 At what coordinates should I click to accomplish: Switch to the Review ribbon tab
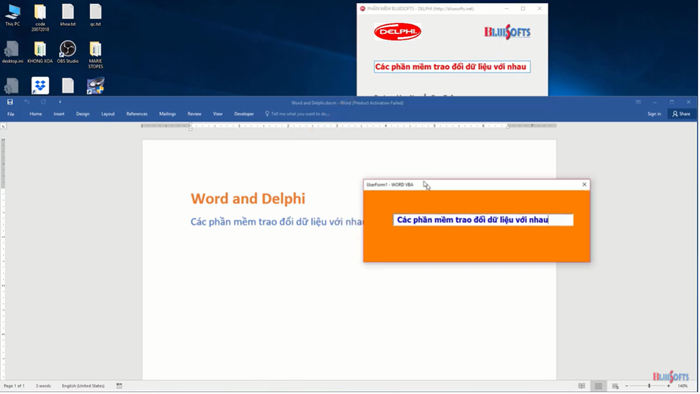[x=194, y=114]
